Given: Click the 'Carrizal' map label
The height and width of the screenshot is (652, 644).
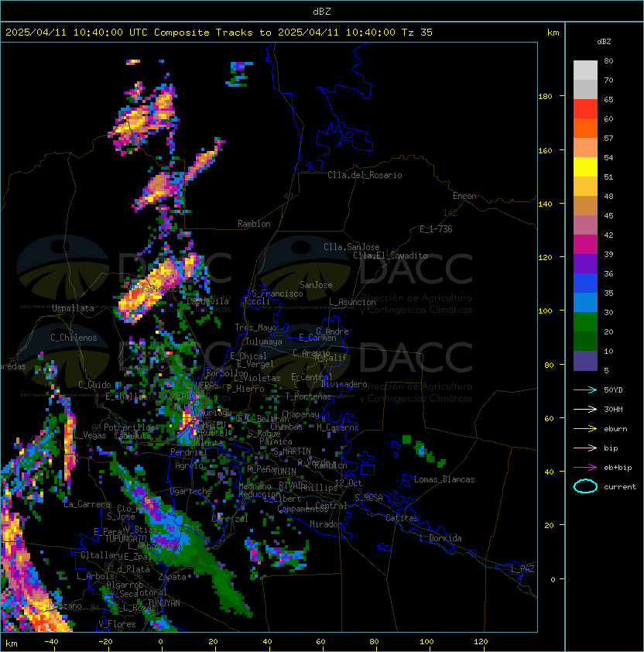Looking at the screenshot, I should tap(230, 519).
